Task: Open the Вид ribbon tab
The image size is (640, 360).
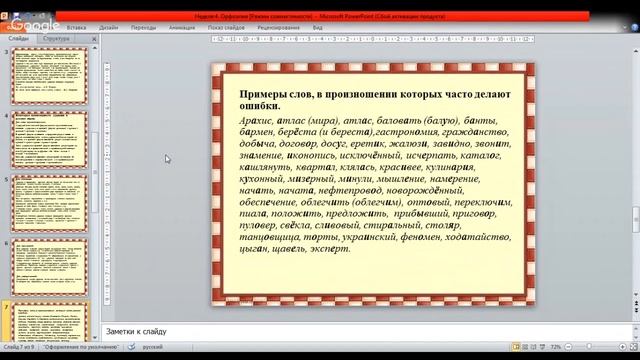Action: tap(318, 28)
